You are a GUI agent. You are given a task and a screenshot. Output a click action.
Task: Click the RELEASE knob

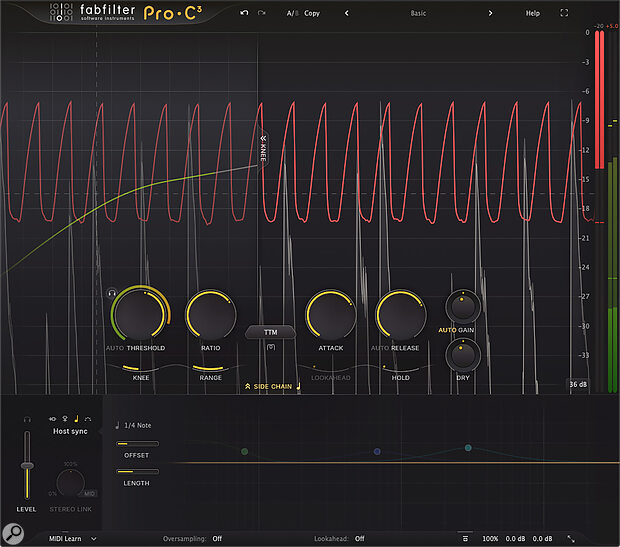[x=401, y=315]
